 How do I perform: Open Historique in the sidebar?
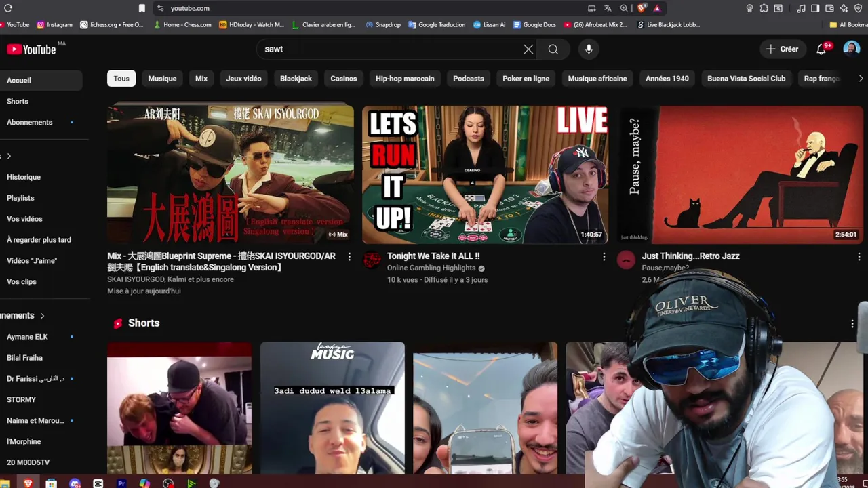click(x=41, y=177)
